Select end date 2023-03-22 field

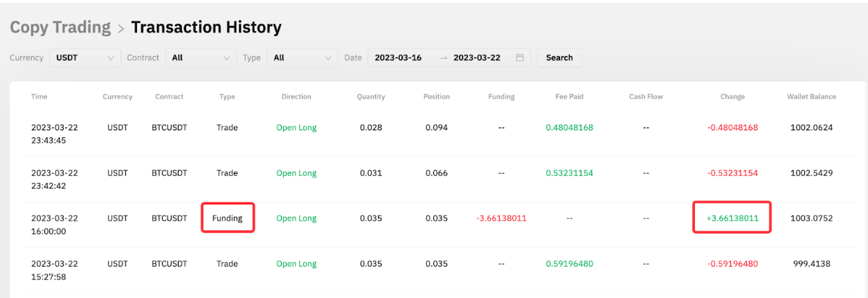477,58
